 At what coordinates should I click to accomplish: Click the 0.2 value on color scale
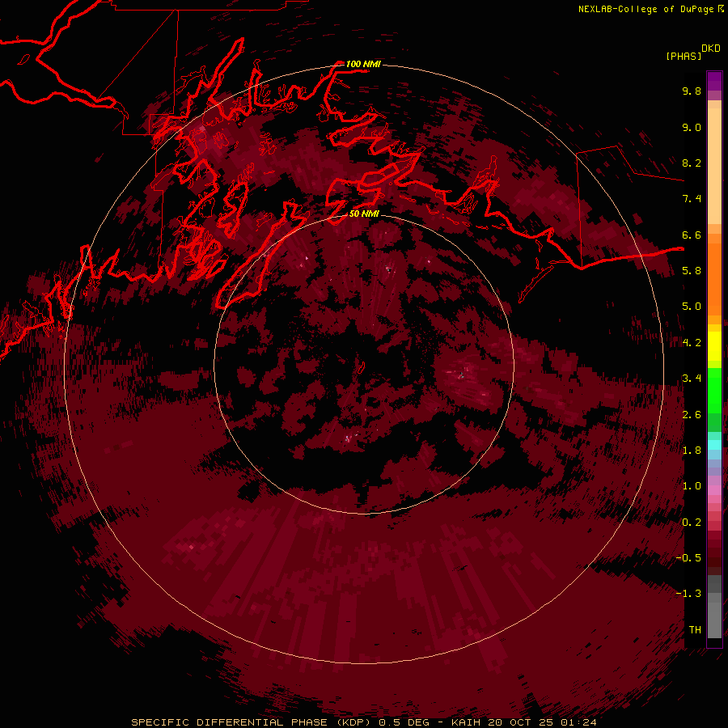coord(692,523)
